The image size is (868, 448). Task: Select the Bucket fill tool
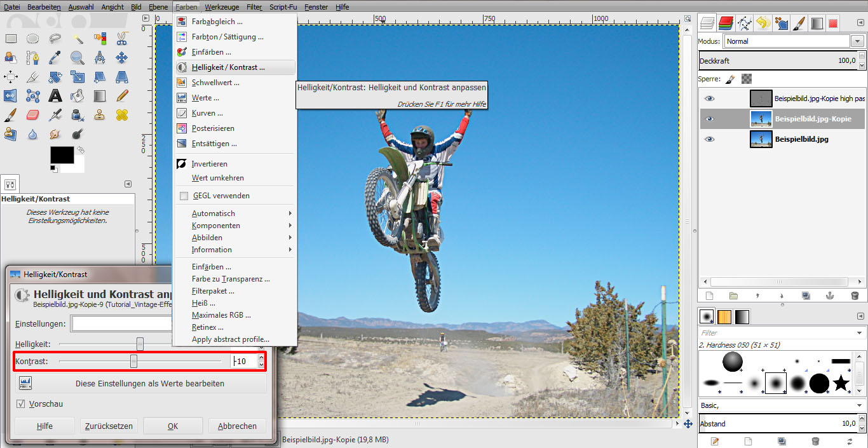[x=77, y=95]
